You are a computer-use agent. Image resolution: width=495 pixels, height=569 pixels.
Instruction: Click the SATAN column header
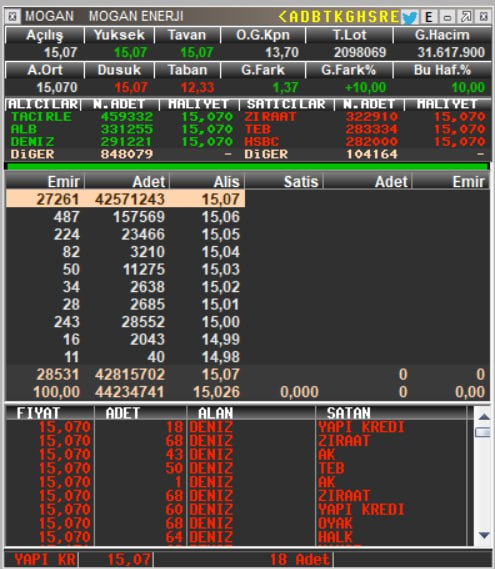click(391, 413)
